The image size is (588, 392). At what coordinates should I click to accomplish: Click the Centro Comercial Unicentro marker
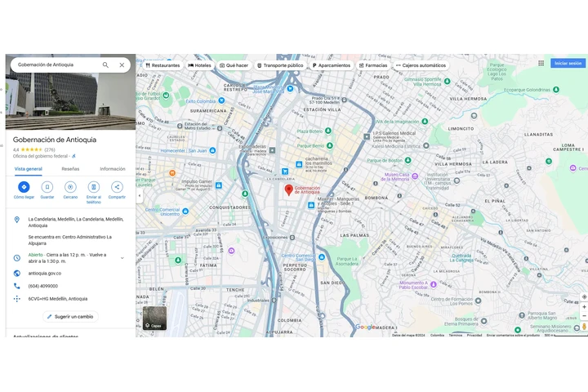[x=185, y=212]
